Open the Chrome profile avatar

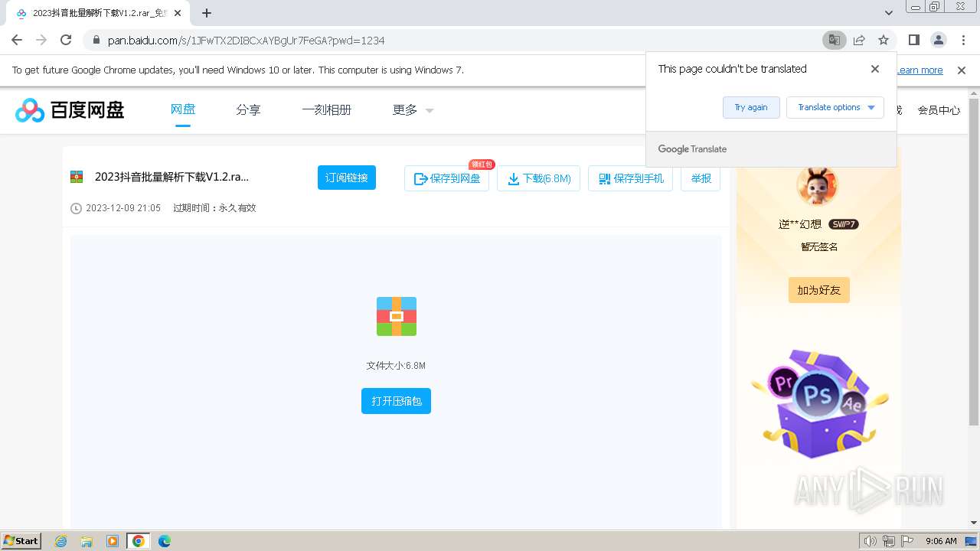tap(938, 40)
